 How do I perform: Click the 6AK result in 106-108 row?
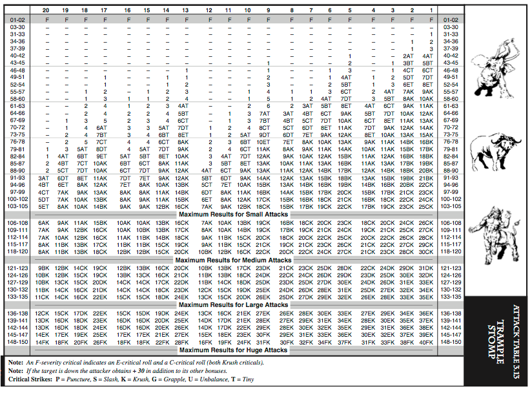click(44, 223)
